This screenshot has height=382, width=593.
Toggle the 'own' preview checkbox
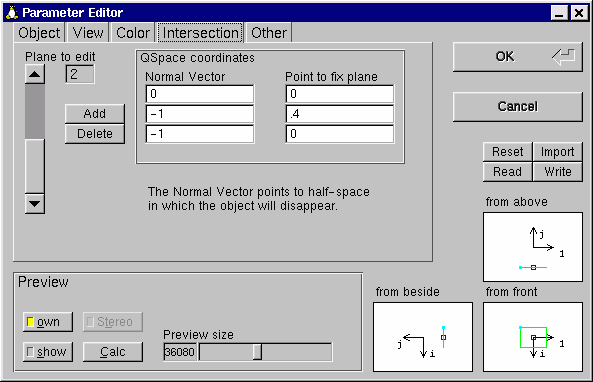click(x=48, y=322)
